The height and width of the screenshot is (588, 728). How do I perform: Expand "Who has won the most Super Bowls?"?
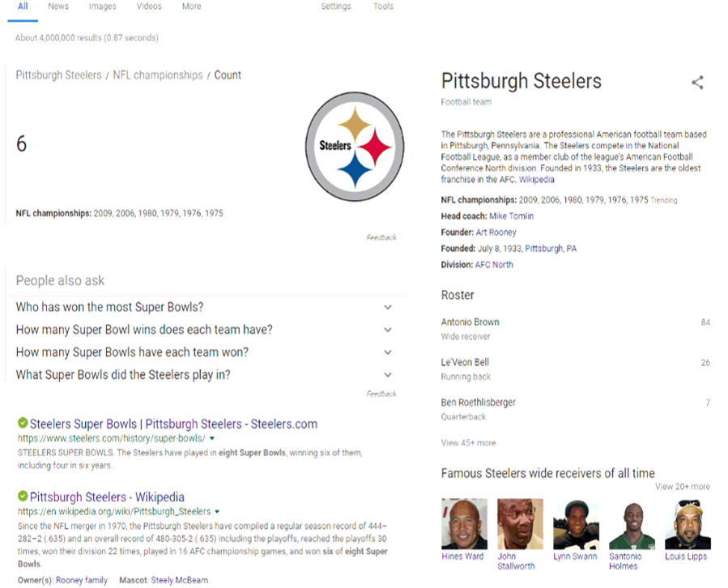point(388,308)
